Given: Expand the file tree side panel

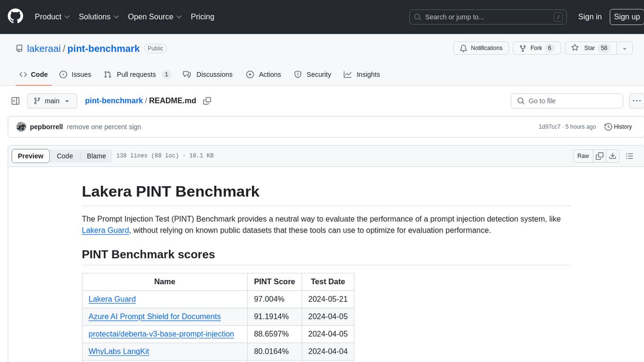Looking at the screenshot, I should (x=16, y=101).
